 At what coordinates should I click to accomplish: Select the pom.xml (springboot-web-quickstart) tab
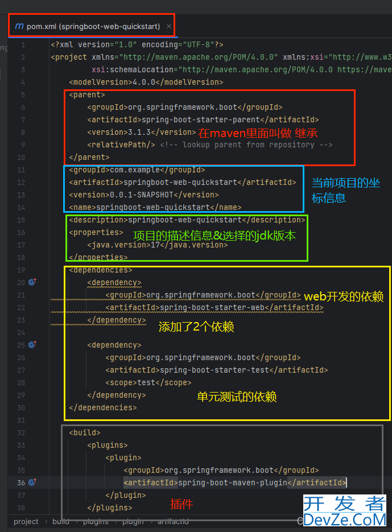(x=92, y=26)
